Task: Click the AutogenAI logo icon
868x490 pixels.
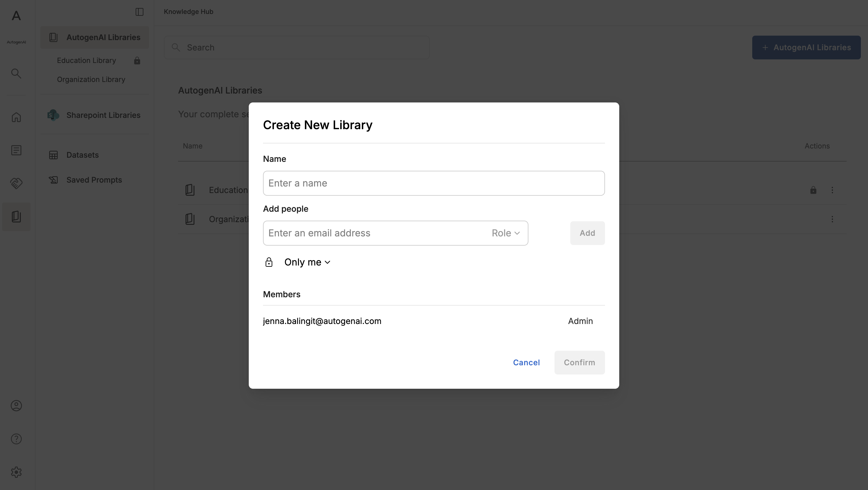Action: [x=16, y=16]
